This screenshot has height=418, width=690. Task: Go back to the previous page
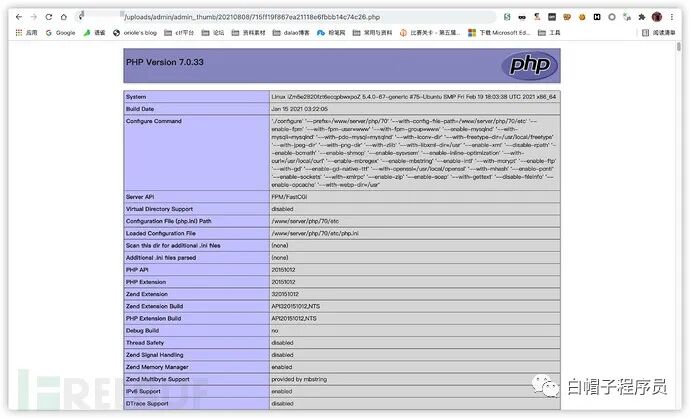point(18,17)
